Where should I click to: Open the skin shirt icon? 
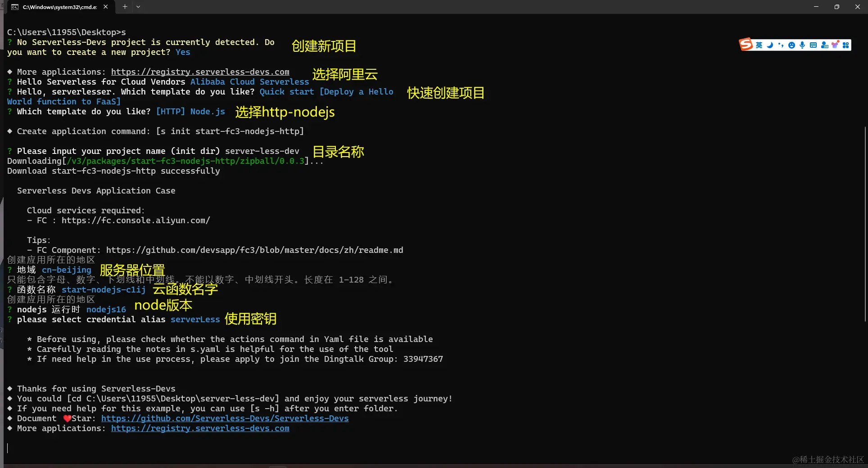[835, 45]
